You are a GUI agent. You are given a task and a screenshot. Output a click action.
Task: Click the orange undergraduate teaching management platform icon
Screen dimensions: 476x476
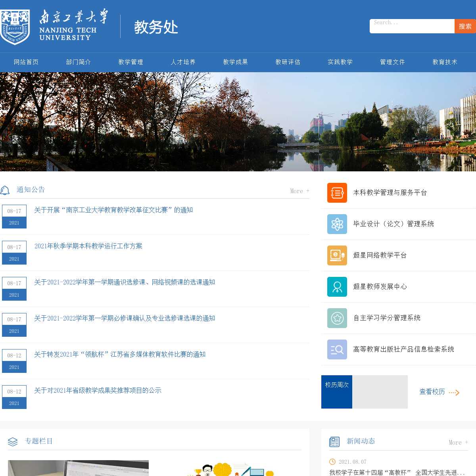(x=337, y=193)
